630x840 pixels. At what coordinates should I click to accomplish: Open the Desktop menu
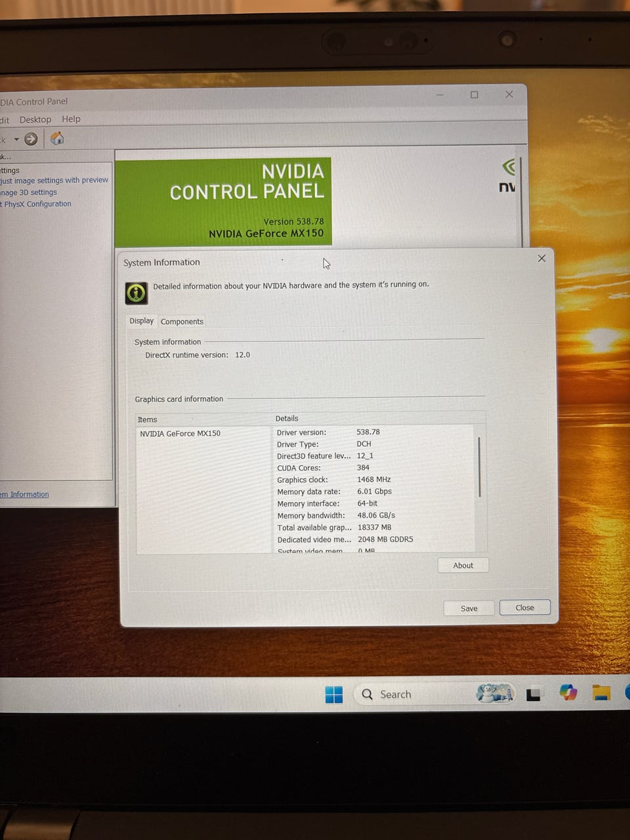click(35, 119)
